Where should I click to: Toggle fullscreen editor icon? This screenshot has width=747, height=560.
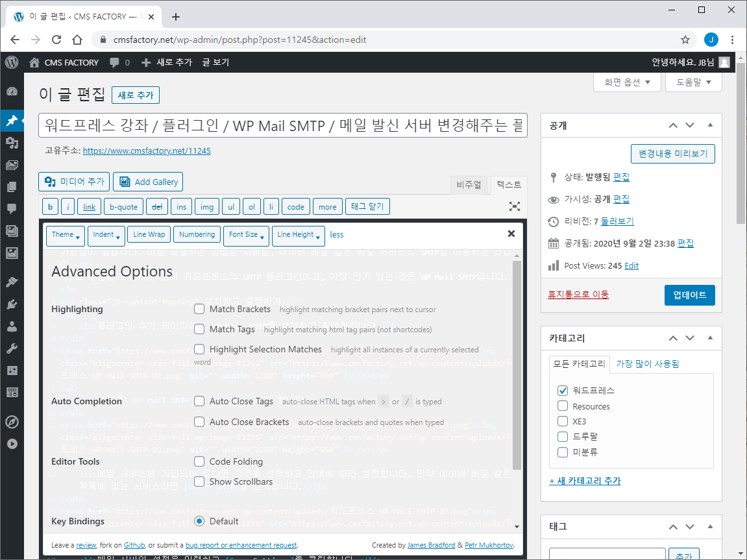(515, 206)
